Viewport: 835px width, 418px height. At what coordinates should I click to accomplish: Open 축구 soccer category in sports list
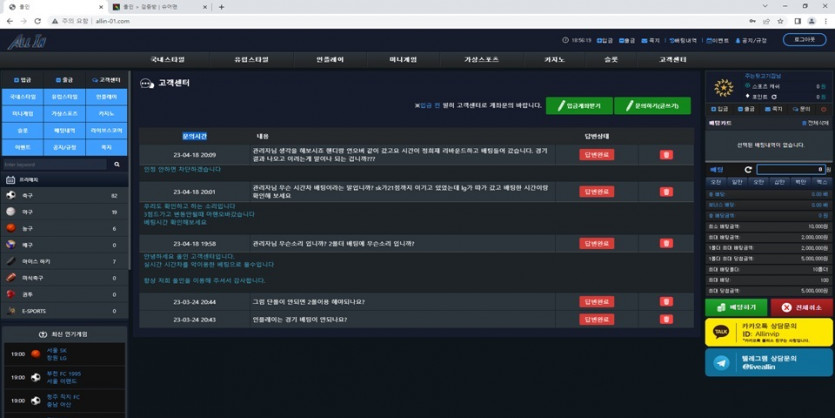[60, 196]
